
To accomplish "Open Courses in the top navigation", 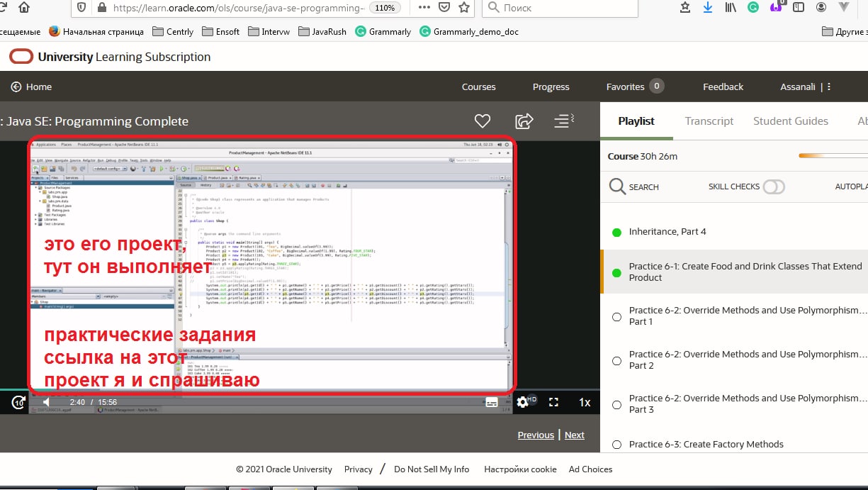I will [479, 87].
